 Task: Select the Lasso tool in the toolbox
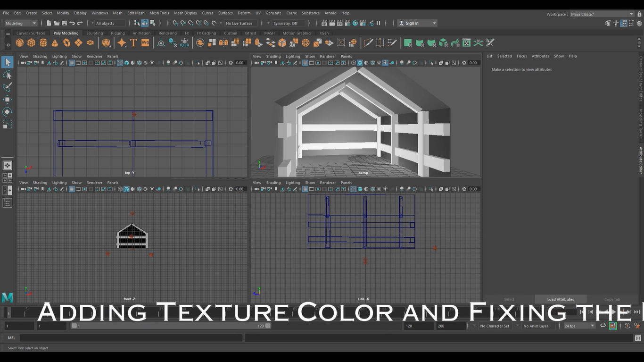(x=8, y=75)
